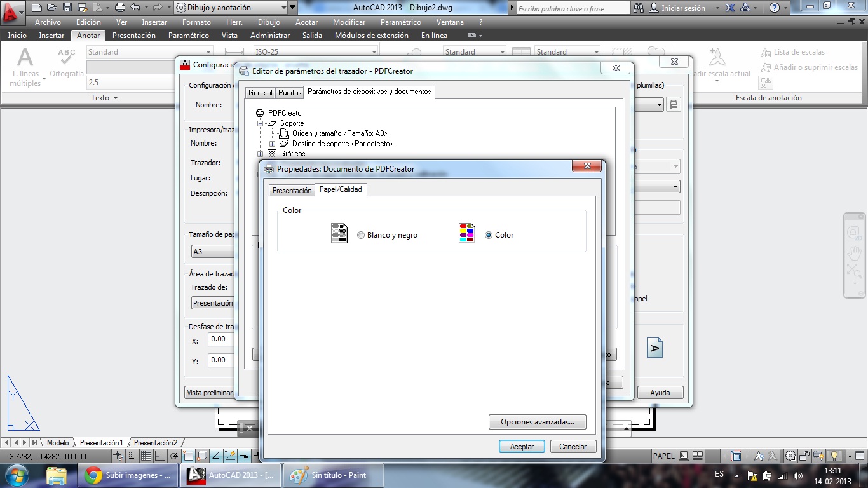The image size is (868, 488).
Task: Expand the Texto panel arrow
Action: [x=116, y=98]
